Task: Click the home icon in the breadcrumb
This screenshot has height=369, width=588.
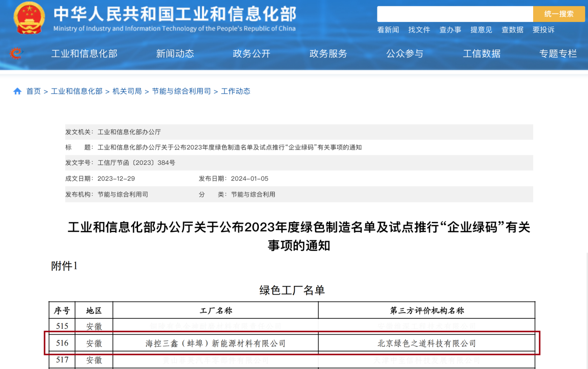Action: tap(17, 91)
